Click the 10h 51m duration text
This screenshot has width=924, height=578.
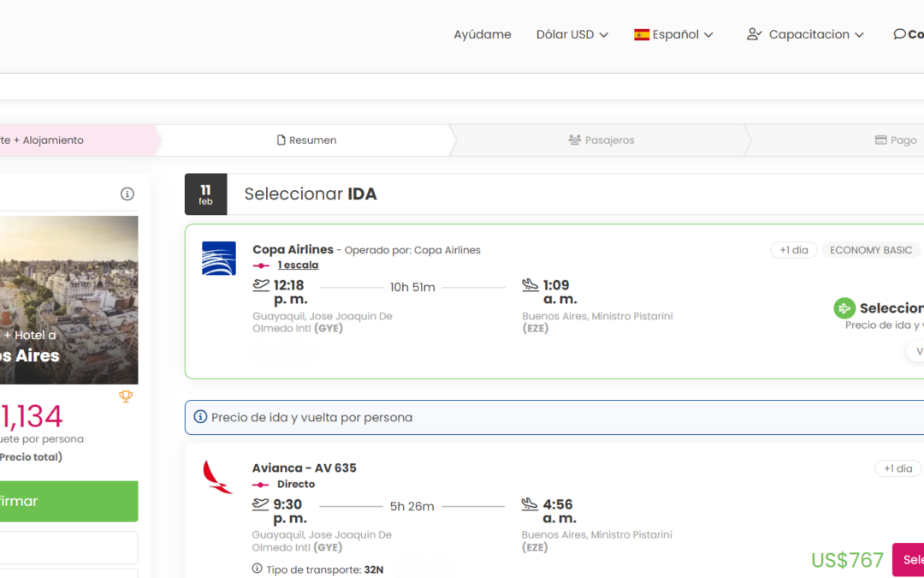click(x=412, y=287)
